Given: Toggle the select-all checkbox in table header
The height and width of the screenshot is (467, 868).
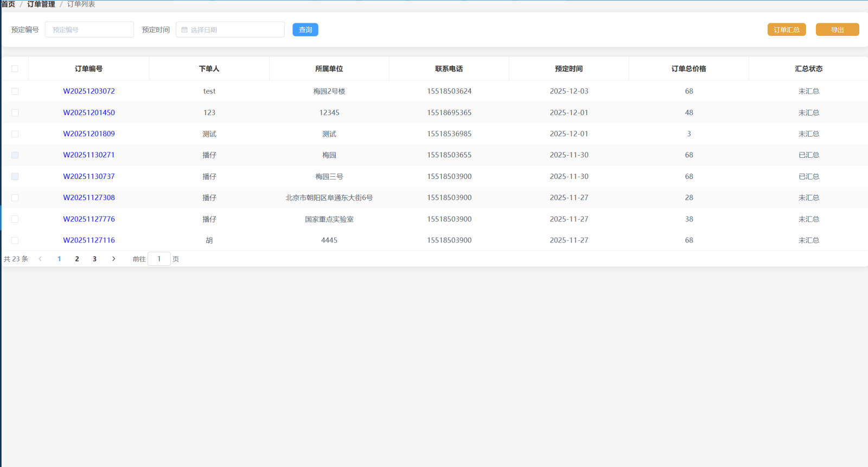Looking at the screenshot, I should pyautogui.click(x=15, y=69).
